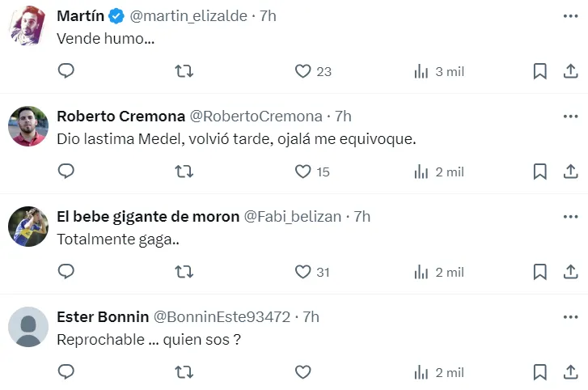The image size is (588, 390).
Task: Share the "Totalmente gaga.." tweet
Action: [x=569, y=272]
